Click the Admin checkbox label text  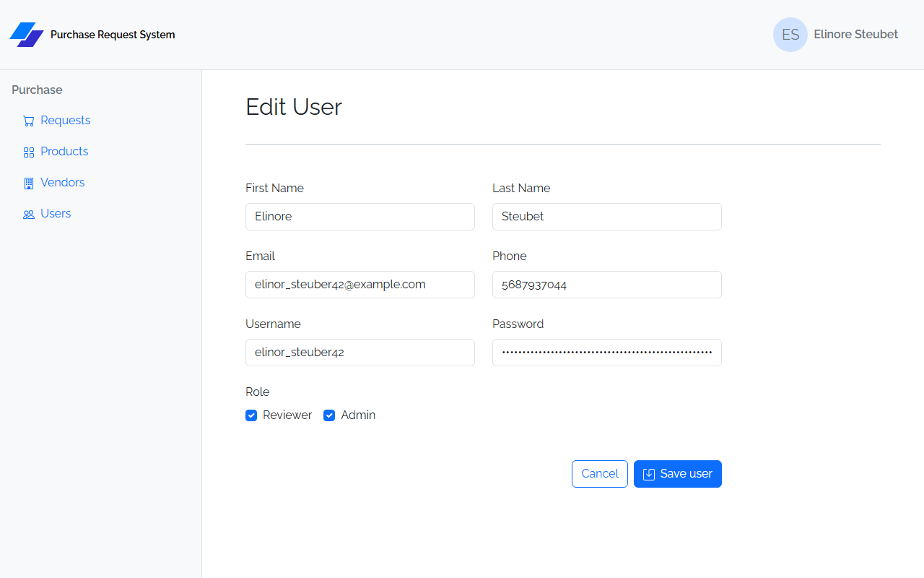coord(358,415)
